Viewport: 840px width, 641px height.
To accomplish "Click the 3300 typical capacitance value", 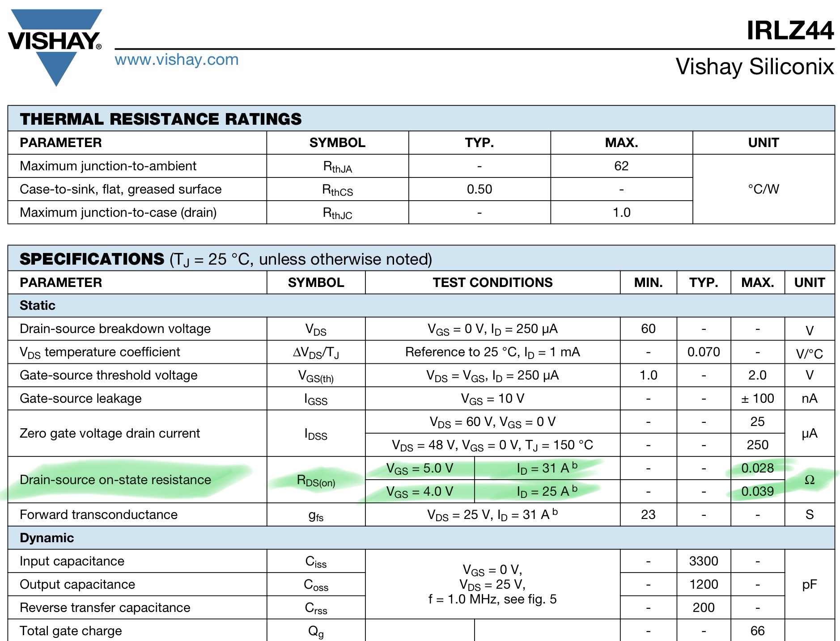I will 704,561.
